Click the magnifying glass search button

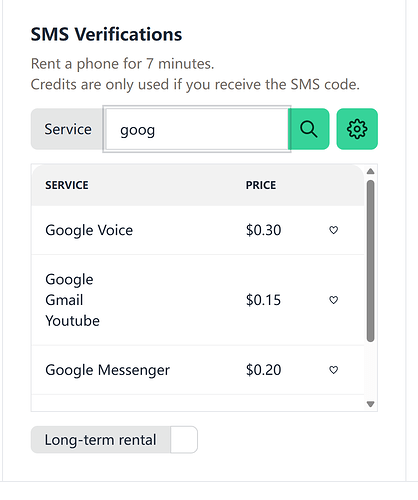tap(309, 129)
